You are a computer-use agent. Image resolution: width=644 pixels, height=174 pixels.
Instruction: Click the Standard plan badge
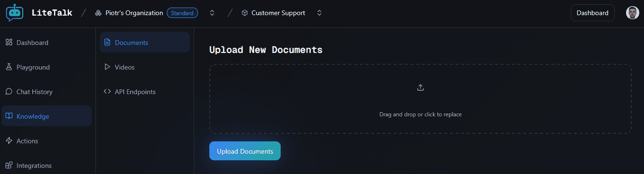[x=182, y=13]
